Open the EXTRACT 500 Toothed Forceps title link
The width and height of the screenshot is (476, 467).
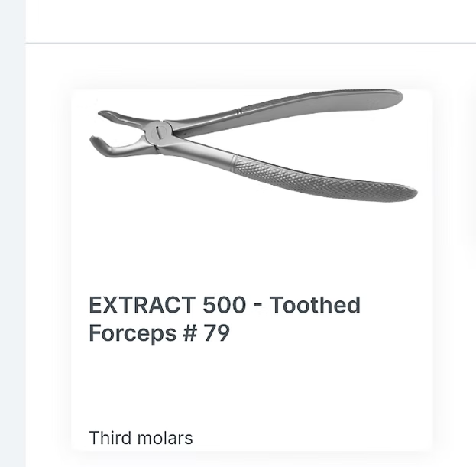(224, 319)
